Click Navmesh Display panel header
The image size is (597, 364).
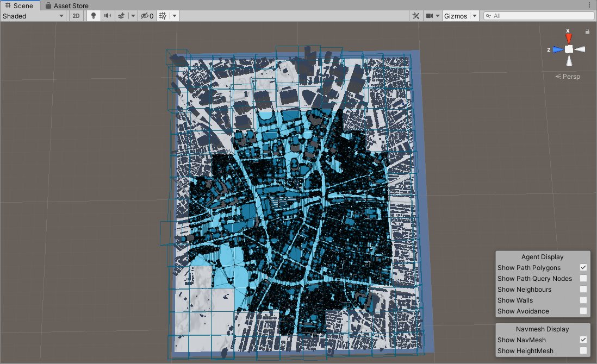coord(542,329)
